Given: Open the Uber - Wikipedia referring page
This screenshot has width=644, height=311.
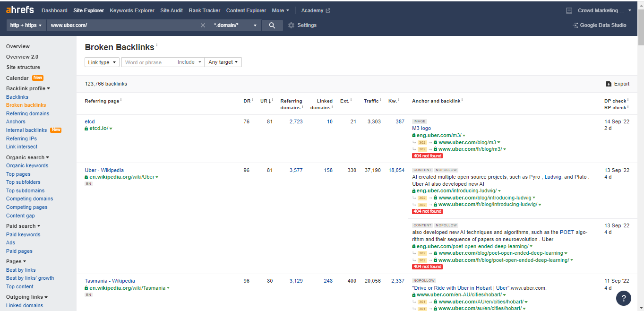Looking at the screenshot, I should coord(104,170).
